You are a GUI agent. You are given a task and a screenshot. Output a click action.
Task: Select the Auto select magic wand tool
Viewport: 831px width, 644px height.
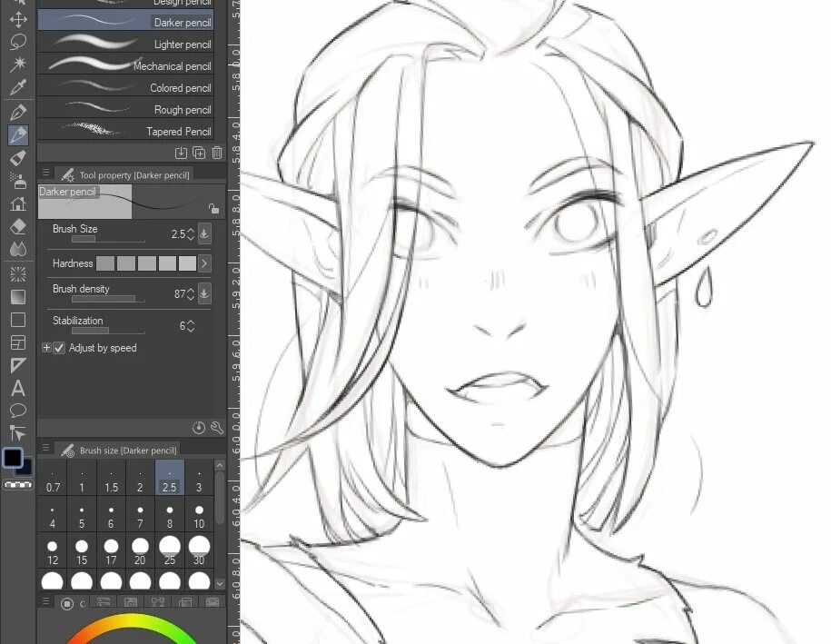18,64
